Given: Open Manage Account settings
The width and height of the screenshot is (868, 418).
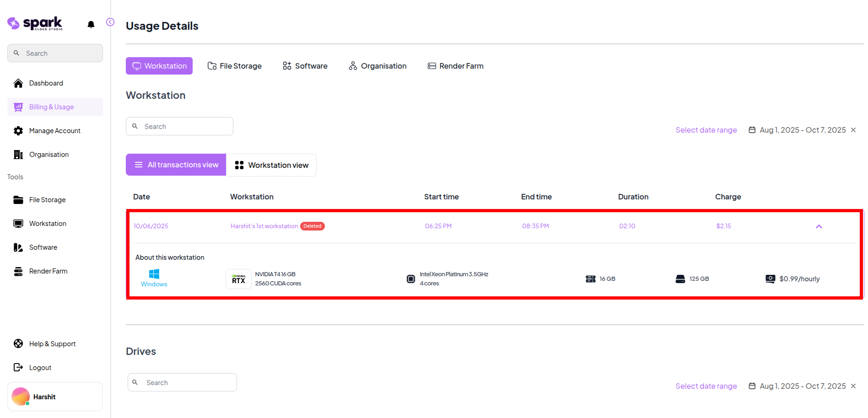Looking at the screenshot, I should pyautogui.click(x=54, y=131).
